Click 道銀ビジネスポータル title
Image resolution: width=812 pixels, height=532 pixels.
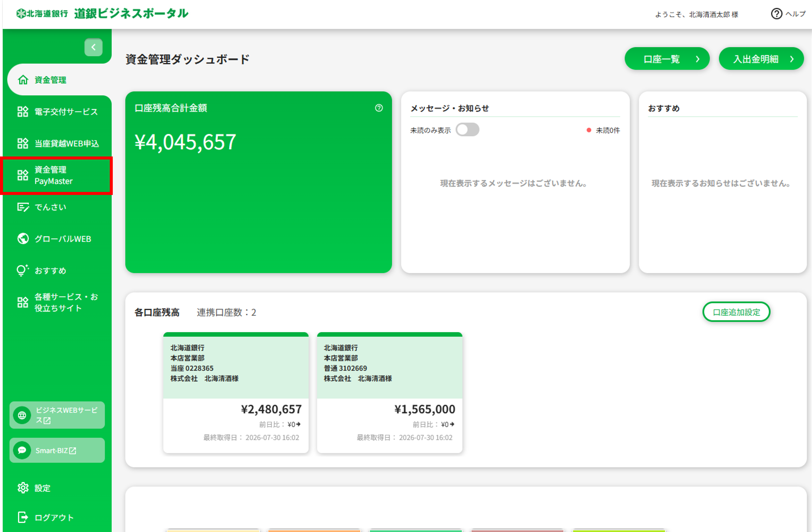tap(131, 13)
